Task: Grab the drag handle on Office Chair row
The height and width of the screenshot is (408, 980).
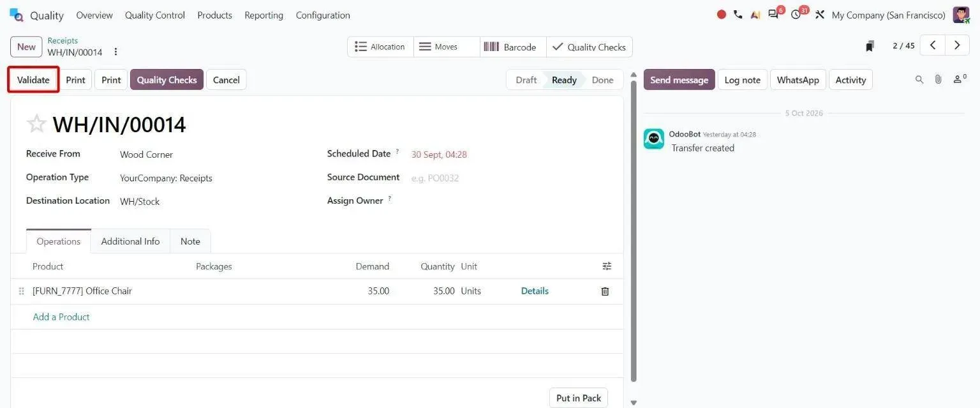Action: pos(22,291)
